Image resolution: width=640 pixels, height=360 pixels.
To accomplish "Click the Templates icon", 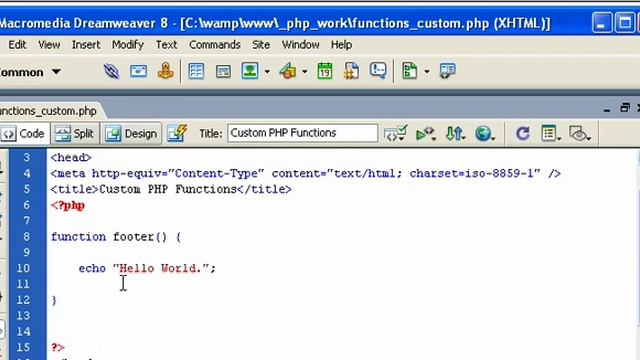I will pyautogui.click(x=409, y=71).
